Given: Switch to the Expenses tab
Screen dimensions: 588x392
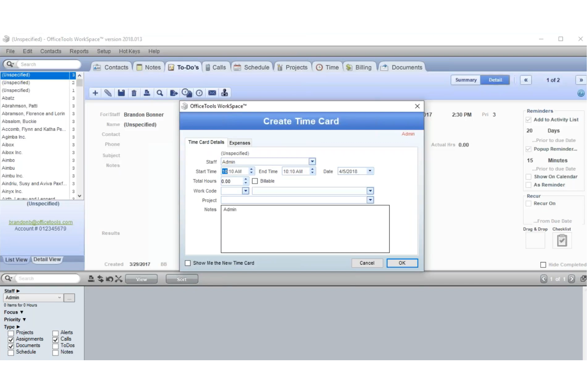Looking at the screenshot, I should pyautogui.click(x=240, y=143).
